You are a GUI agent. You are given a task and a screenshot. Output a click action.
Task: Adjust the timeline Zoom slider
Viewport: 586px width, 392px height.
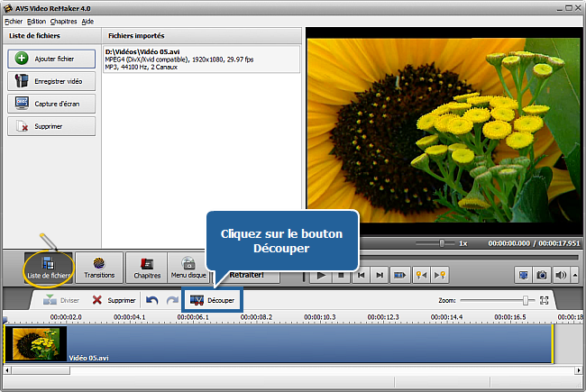525,300
